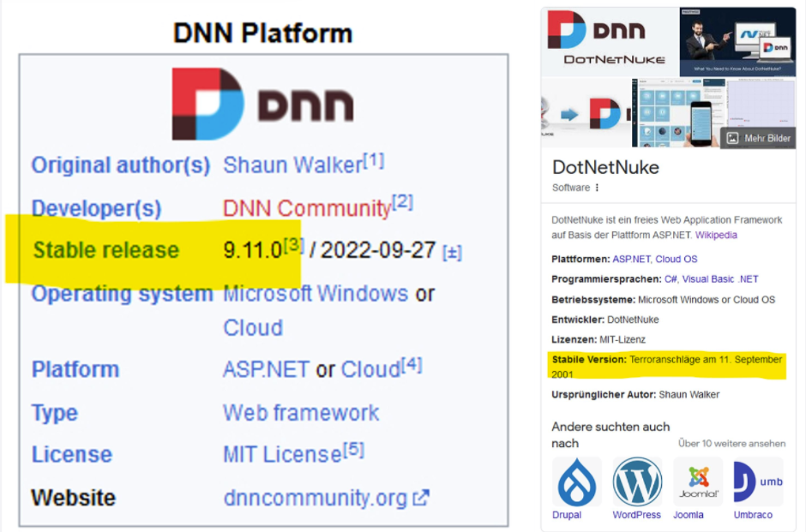Click the [±] edit link after release date

pyautogui.click(x=452, y=253)
